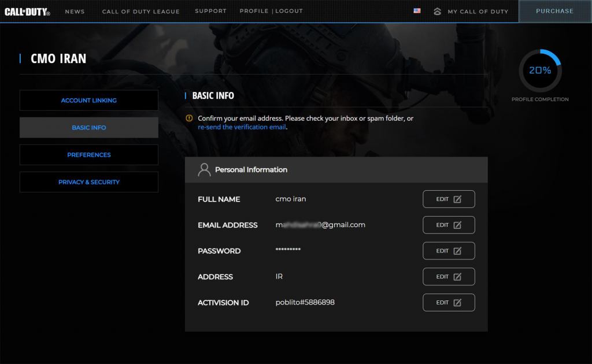Select the Basic Info sidebar tab
The width and height of the screenshot is (592, 364).
pos(88,128)
